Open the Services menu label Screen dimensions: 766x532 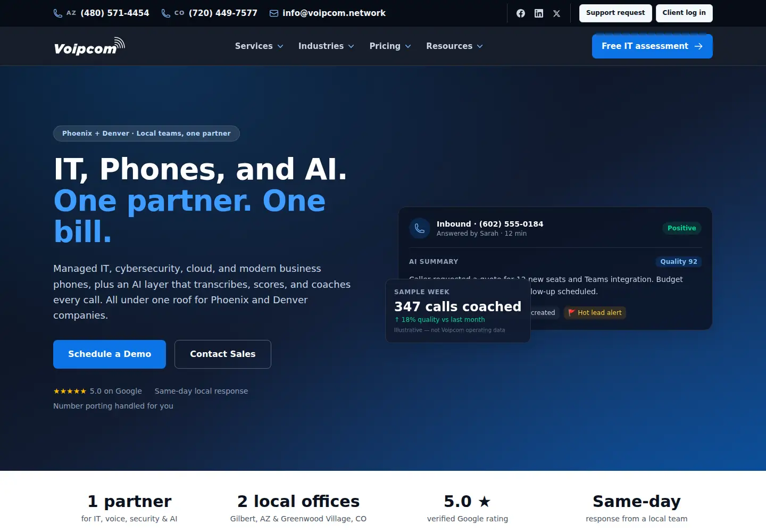pos(254,46)
